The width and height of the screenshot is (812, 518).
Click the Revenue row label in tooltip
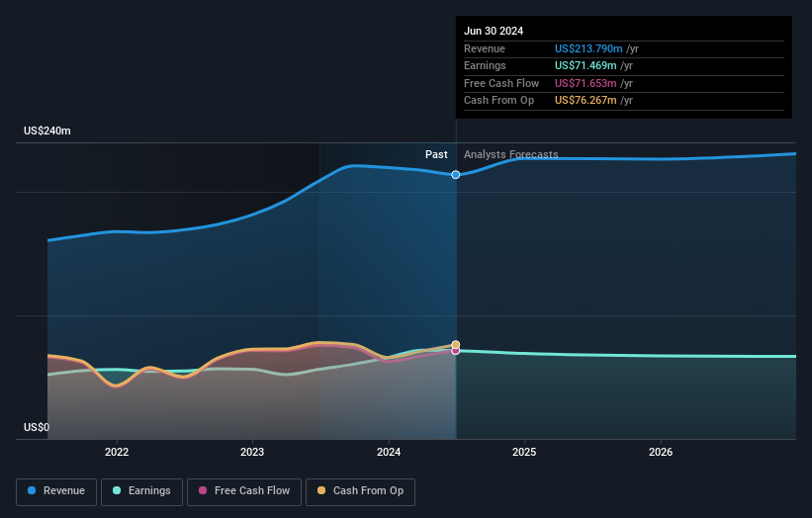(x=485, y=48)
